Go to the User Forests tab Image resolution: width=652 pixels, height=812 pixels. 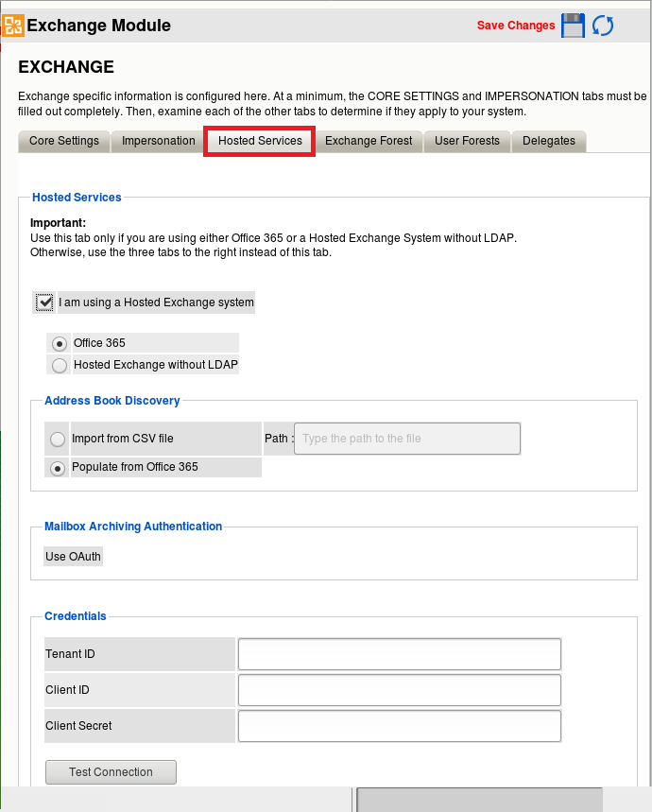[467, 141]
